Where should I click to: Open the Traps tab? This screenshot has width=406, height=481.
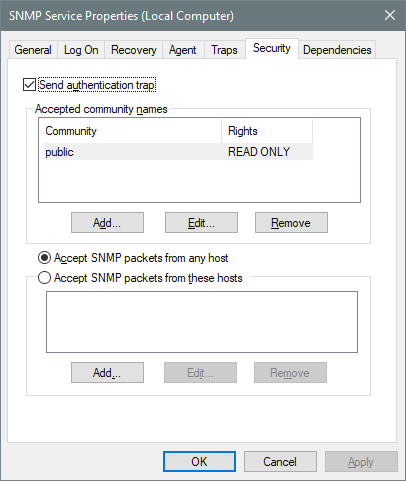point(224,50)
